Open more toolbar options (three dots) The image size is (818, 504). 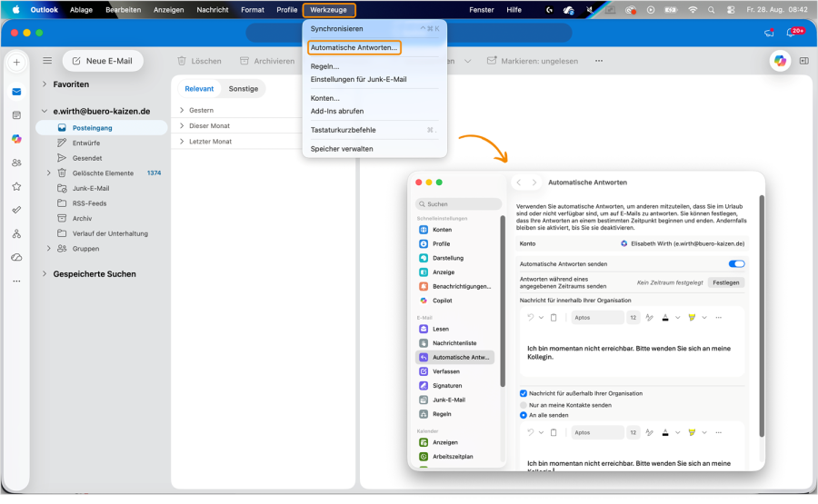[599, 61]
